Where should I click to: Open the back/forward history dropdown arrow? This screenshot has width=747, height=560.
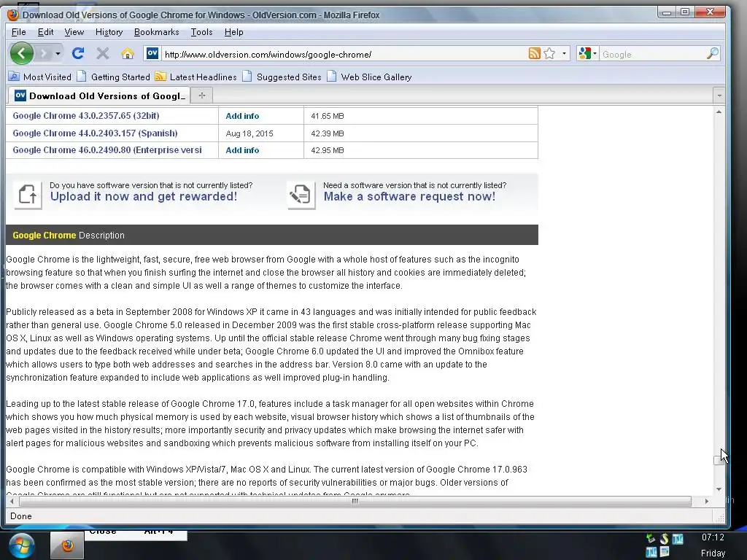click(x=58, y=53)
